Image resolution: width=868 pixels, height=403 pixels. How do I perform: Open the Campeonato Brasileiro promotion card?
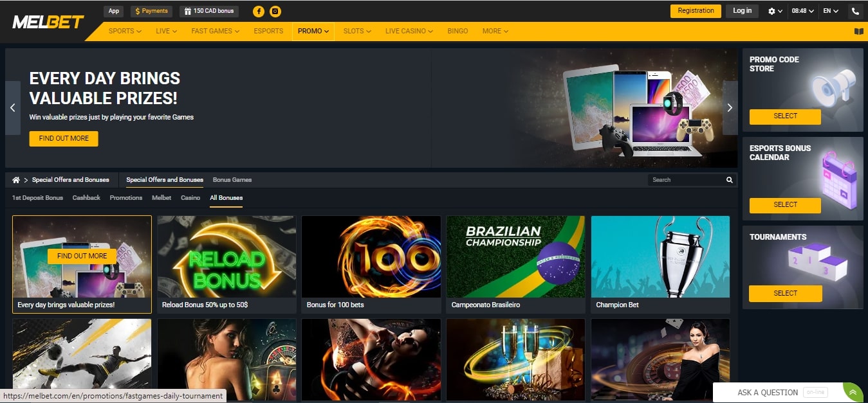click(516, 264)
